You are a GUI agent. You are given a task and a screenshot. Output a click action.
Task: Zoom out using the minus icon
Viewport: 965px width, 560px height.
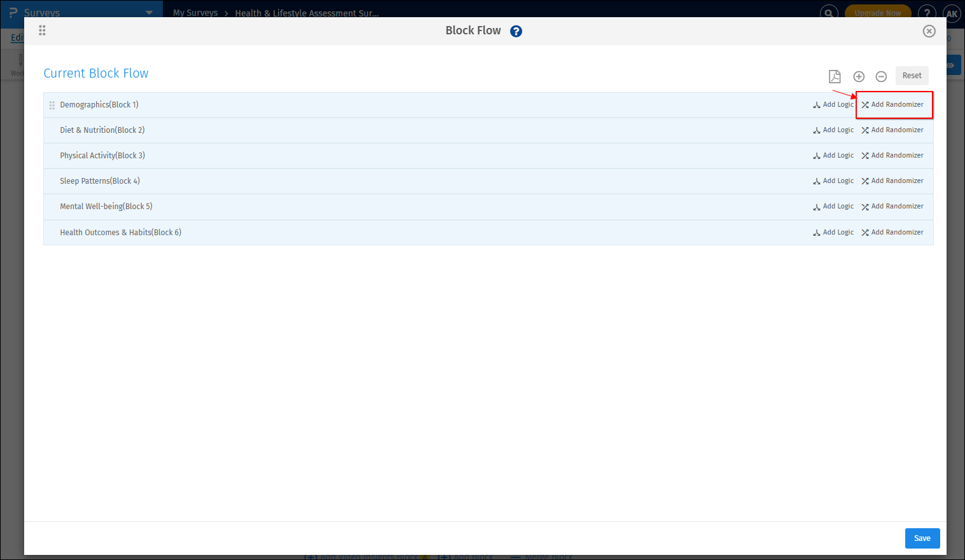tap(881, 76)
